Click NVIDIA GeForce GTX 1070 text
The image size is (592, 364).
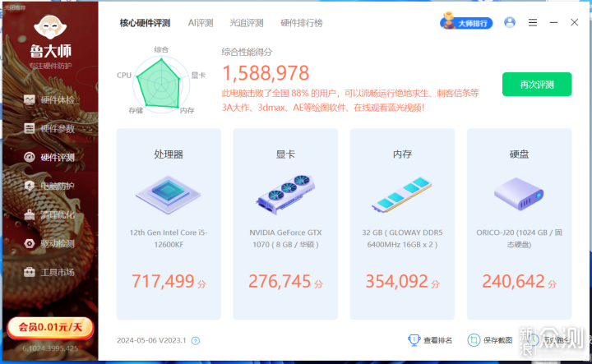[285, 238]
